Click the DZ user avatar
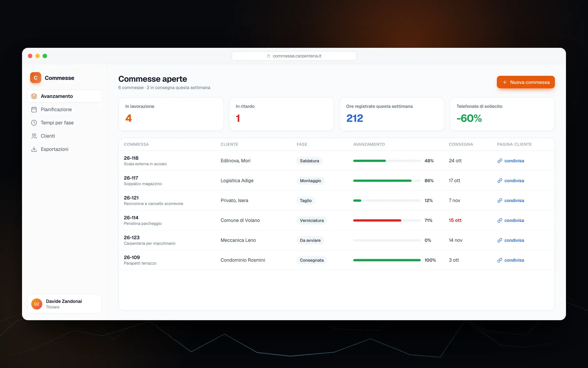The height and width of the screenshot is (368, 588). (x=37, y=304)
